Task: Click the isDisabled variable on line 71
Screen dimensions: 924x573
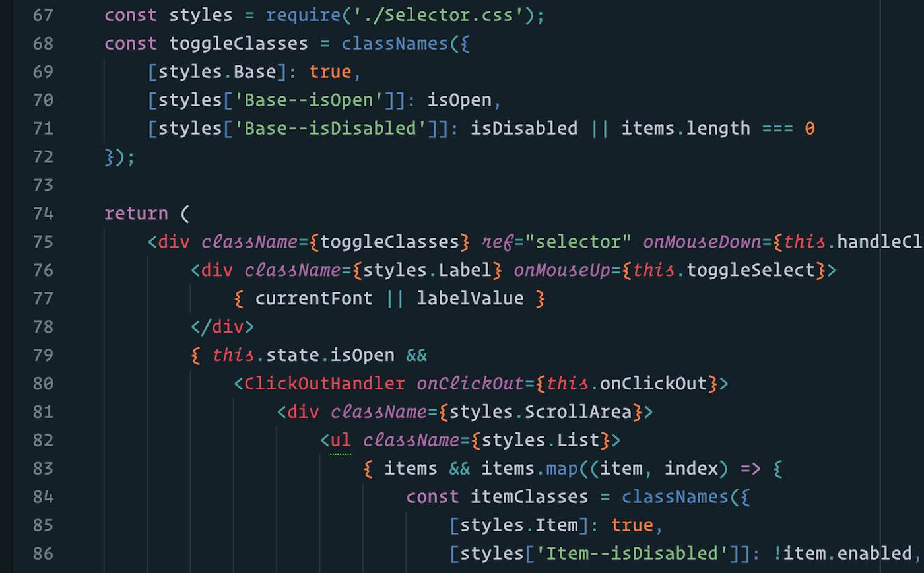Action: coord(524,129)
